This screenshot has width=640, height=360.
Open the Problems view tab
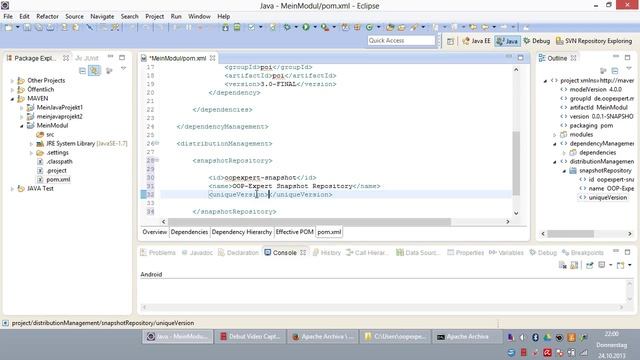tap(158, 253)
